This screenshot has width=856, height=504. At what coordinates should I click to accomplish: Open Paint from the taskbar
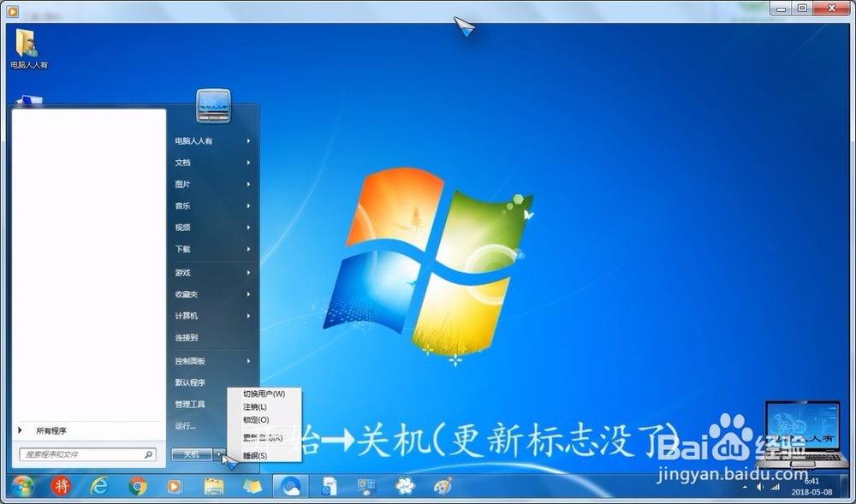point(443,485)
